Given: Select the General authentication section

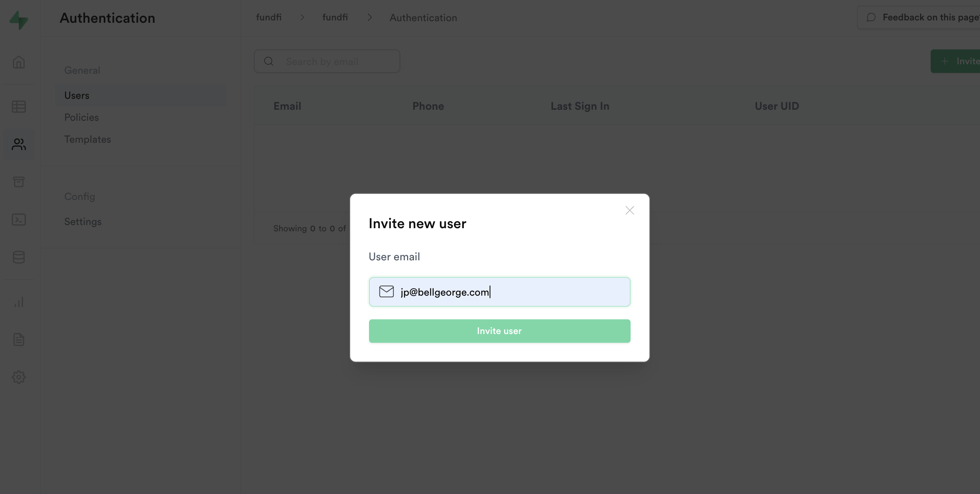Looking at the screenshot, I should (x=82, y=70).
